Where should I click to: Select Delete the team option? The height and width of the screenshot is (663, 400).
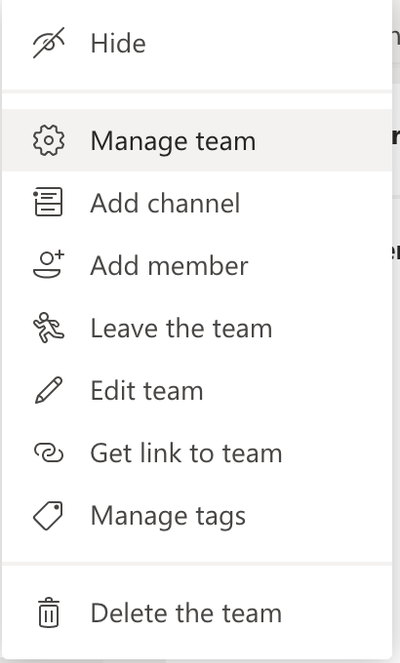197,613
